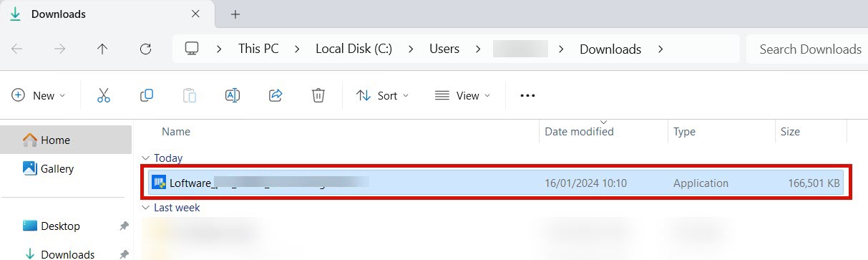Open the New item dropdown
The image size is (868, 260).
[x=39, y=95]
